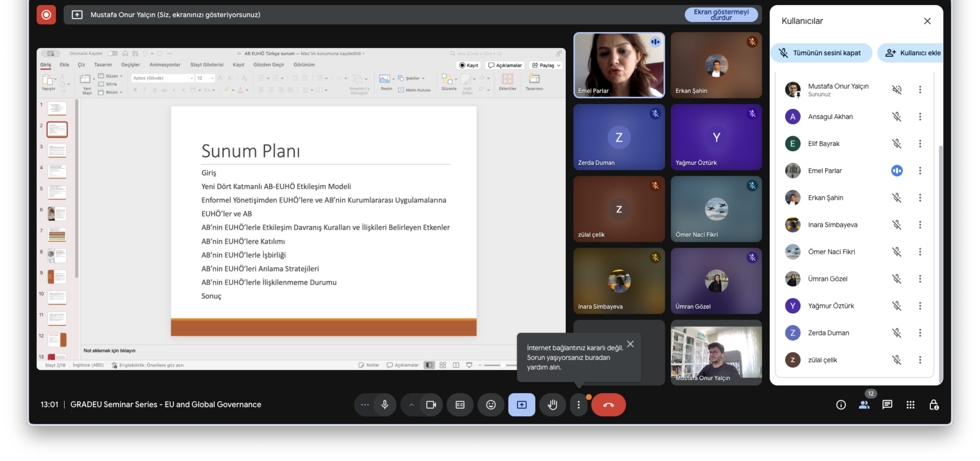Open the chat panel icon

pyautogui.click(x=887, y=404)
